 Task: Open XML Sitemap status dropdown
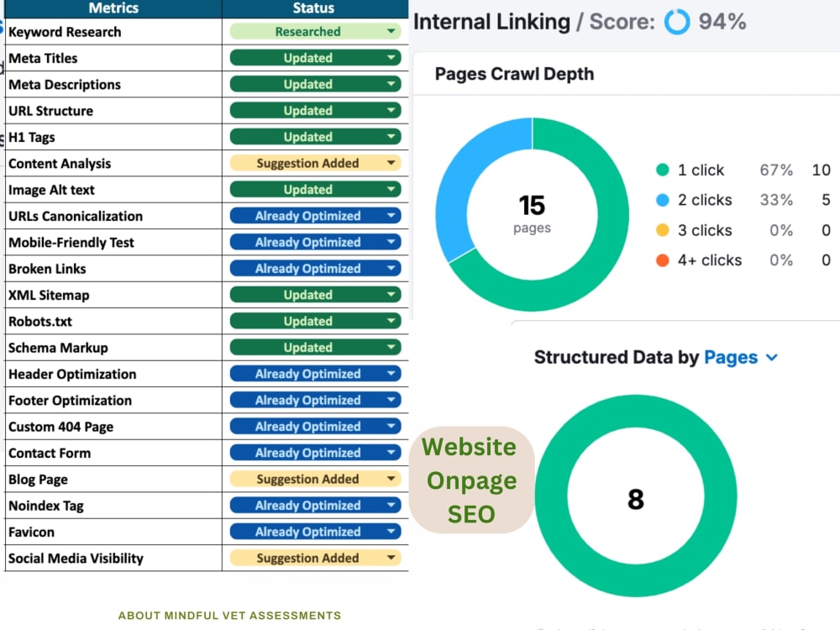pos(316,295)
